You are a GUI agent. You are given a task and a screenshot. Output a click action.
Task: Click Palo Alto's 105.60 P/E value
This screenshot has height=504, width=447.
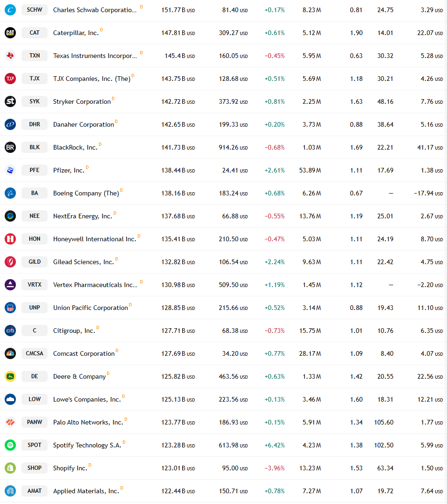tap(384, 422)
